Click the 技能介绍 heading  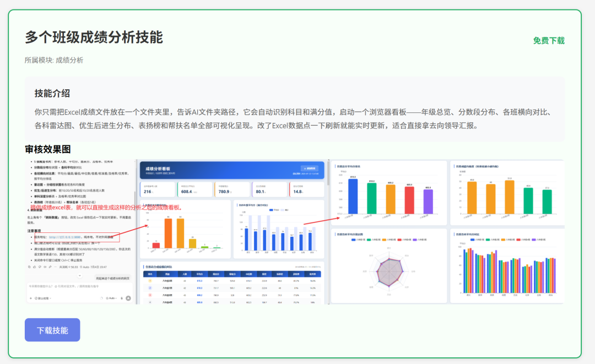point(52,93)
